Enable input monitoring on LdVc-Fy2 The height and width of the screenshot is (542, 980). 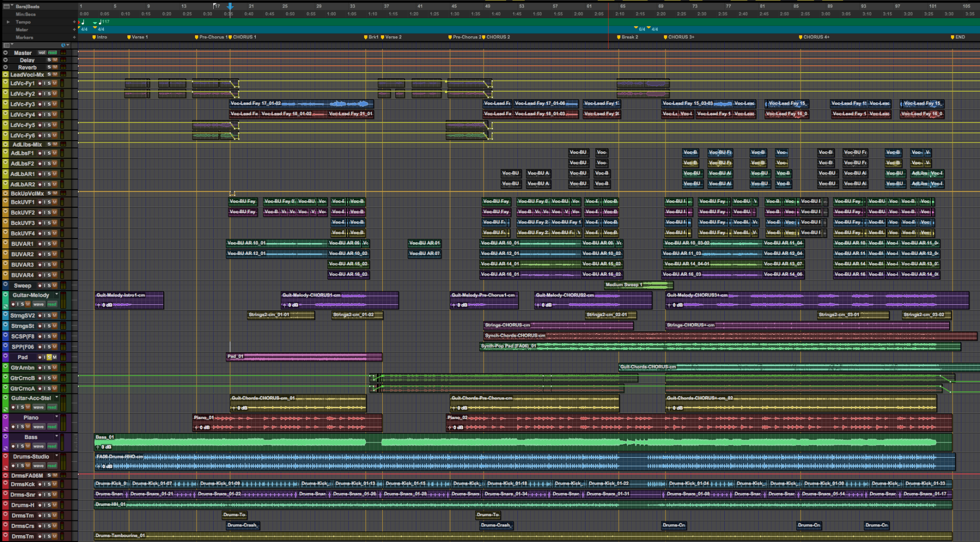(45, 94)
